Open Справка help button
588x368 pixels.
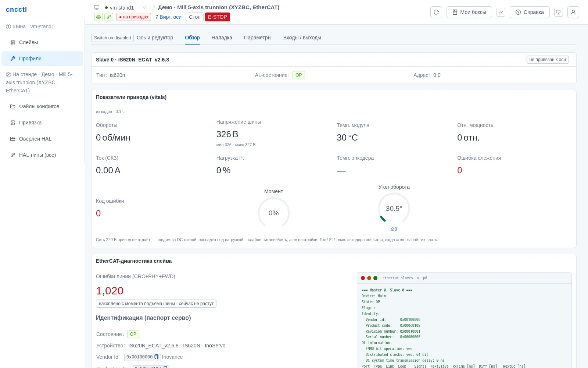pos(530,12)
